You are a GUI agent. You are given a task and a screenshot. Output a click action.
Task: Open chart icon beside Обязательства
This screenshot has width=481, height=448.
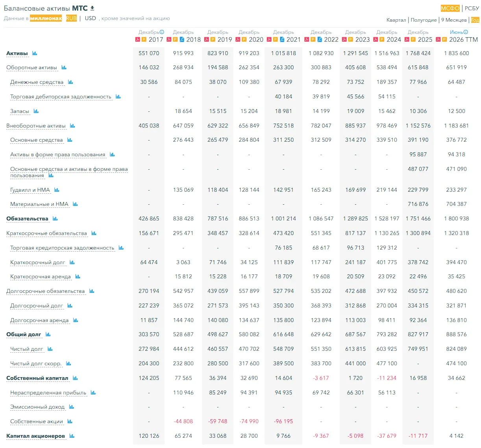[x=55, y=218]
